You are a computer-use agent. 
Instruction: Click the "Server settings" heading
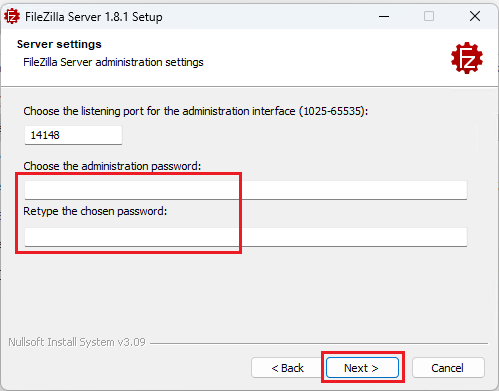(x=59, y=44)
